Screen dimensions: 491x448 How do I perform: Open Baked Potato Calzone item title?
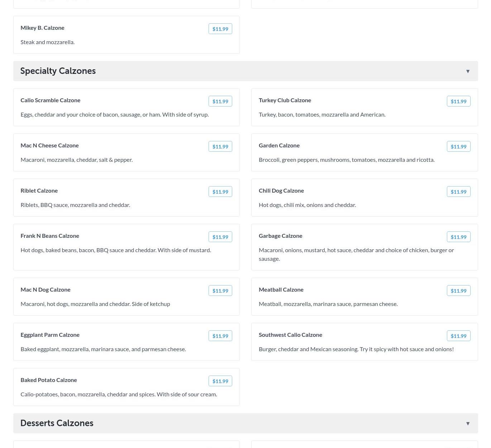click(49, 380)
